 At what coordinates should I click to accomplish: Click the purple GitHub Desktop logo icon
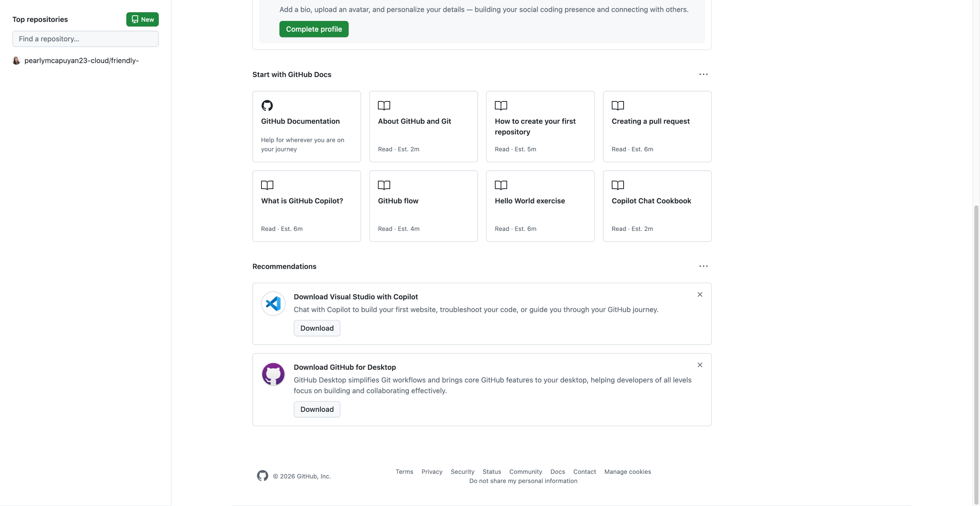(273, 374)
